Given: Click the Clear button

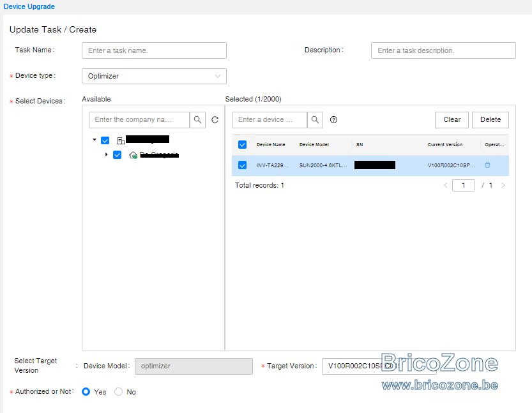Looking at the screenshot, I should 452,120.
